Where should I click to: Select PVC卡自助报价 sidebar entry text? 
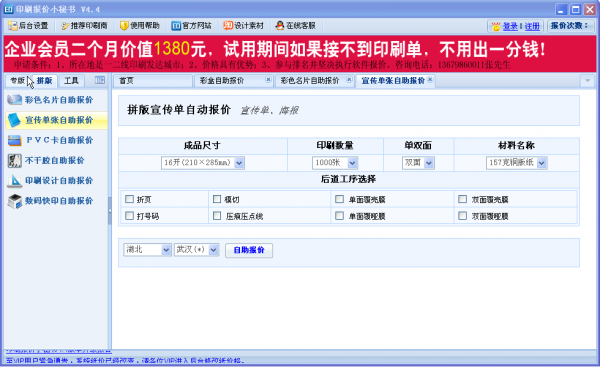click(x=60, y=140)
